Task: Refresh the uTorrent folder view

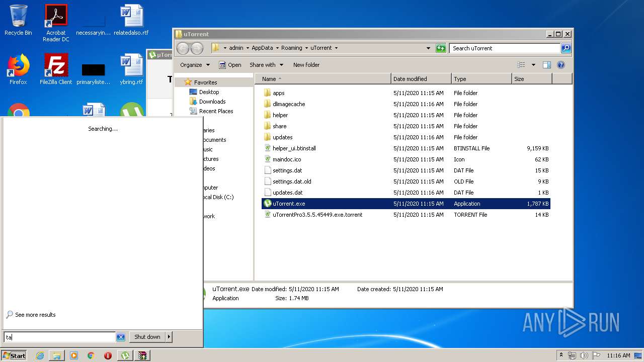Action: click(x=441, y=48)
